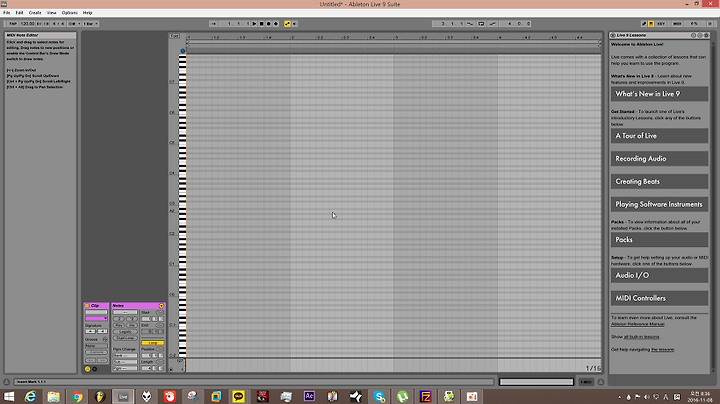This screenshot has height=404, width=720.
Task: Enable the MIDI map mode switch
Action: pyautogui.click(x=677, y=24)
